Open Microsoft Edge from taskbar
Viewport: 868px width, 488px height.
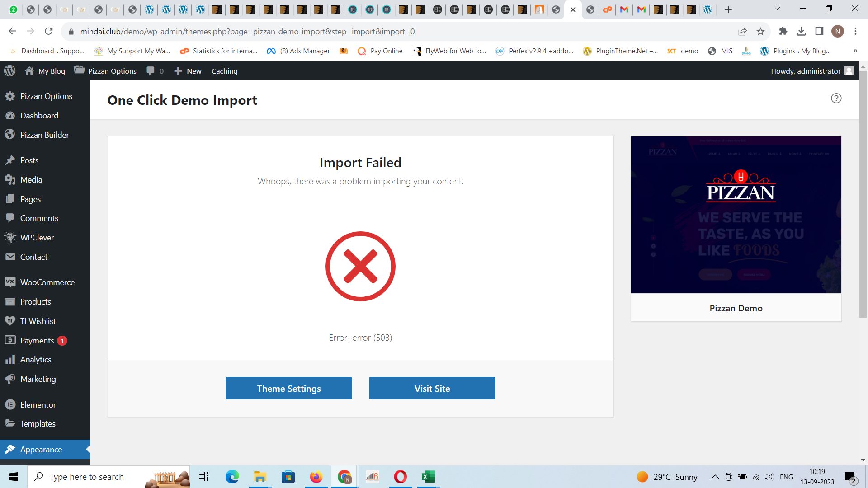(232, 477)
